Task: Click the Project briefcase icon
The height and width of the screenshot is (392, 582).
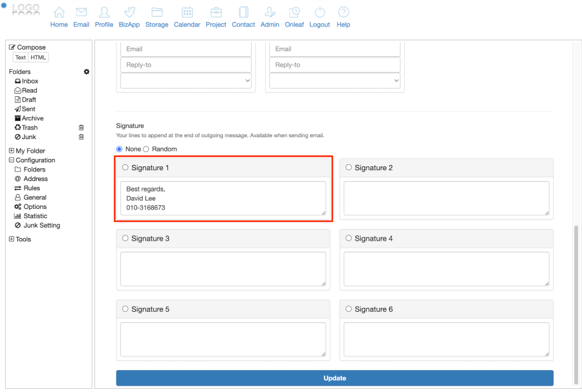Action: click(x=216, y=13)
